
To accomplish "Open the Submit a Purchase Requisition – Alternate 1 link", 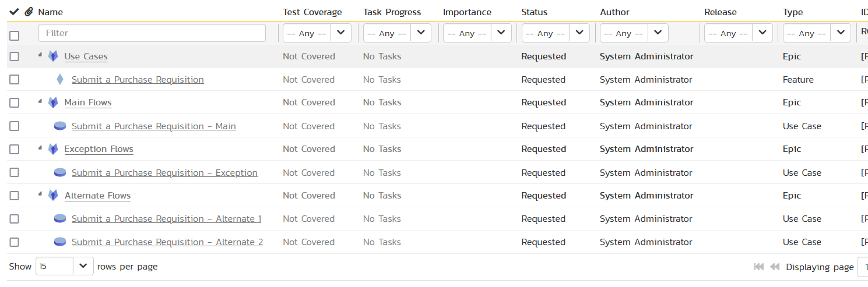I will 166,219.
